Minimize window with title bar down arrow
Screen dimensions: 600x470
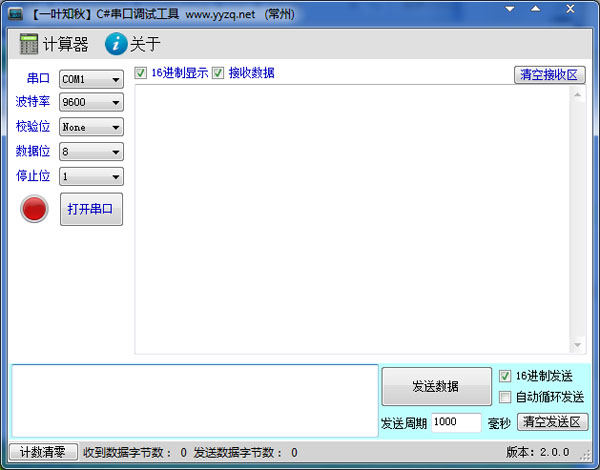(510, 9)
